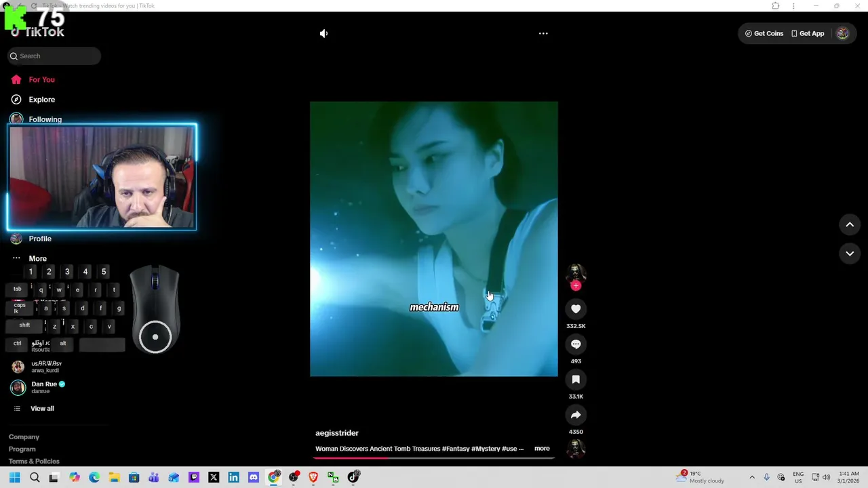Go to the previous video with up chevron
Viewport: 868px width, 488px height.
pyautogui.click(x=850, y=225)
